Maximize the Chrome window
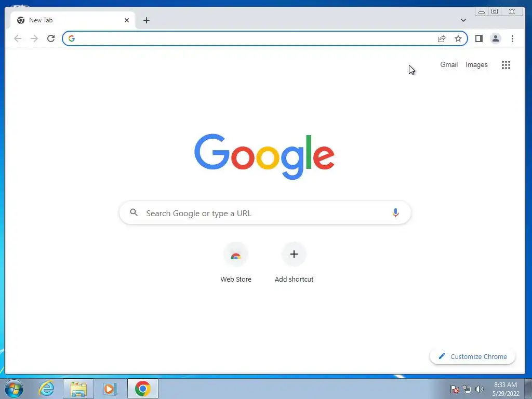The image size is (532, 399). tap(495, 11)
